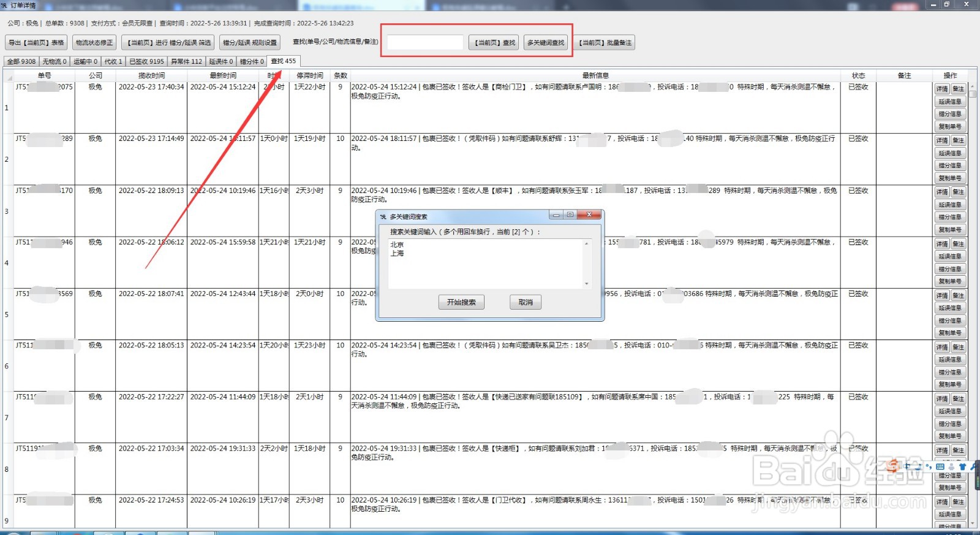Sort by the 最新时间 column header
The height and width of the screenshot is (535, 980).
223,75
